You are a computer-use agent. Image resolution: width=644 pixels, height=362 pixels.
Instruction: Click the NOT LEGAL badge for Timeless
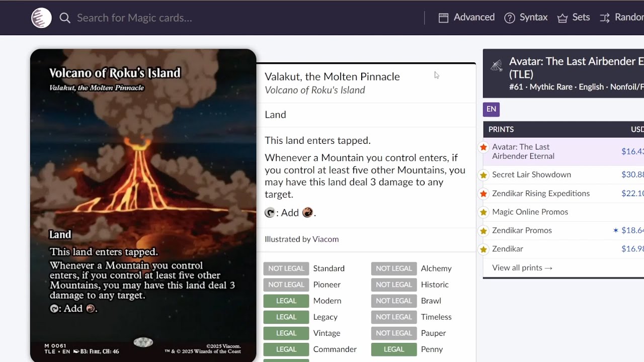394,317
